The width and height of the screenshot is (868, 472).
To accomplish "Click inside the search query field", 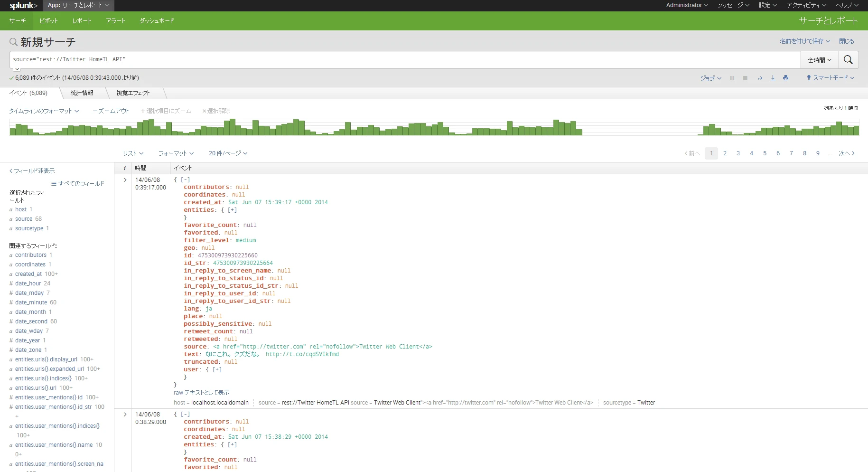I will point(405,60).
